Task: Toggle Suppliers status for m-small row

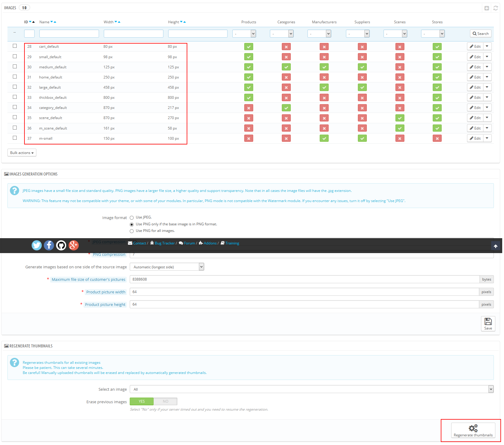Action: pos(362,138)
